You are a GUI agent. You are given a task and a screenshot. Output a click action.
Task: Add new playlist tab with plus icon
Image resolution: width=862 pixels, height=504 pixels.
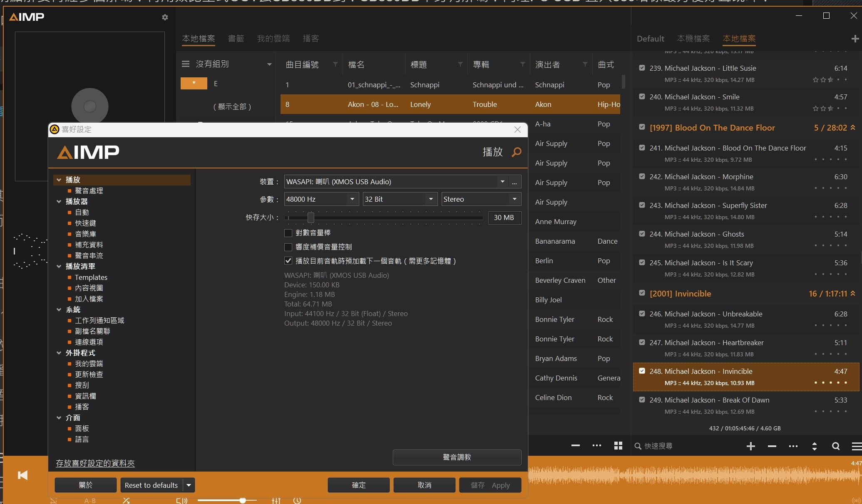click(x=855, y=39)
